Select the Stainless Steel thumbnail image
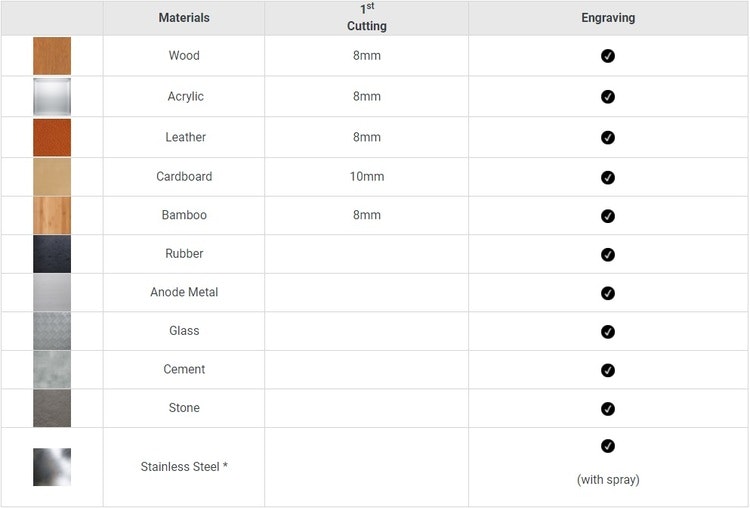 coord(52,467)
